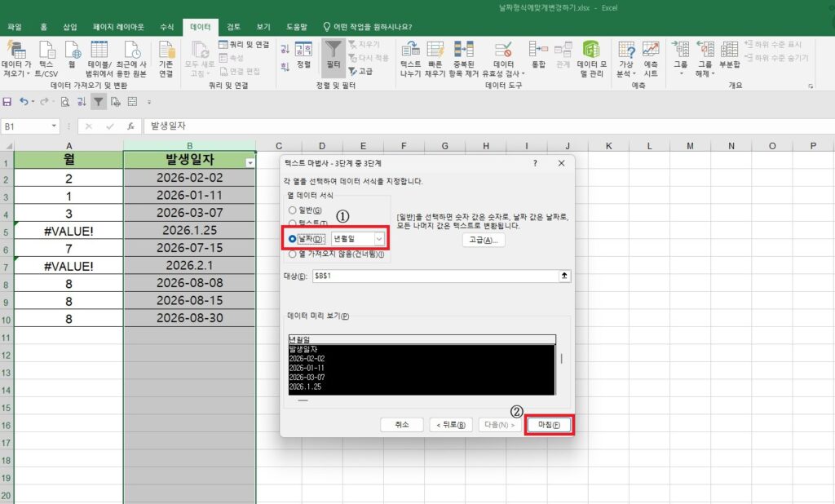Screen dimensions: 835x504
Task: Click the 마침(F) finish button
Action: (549, 425)
